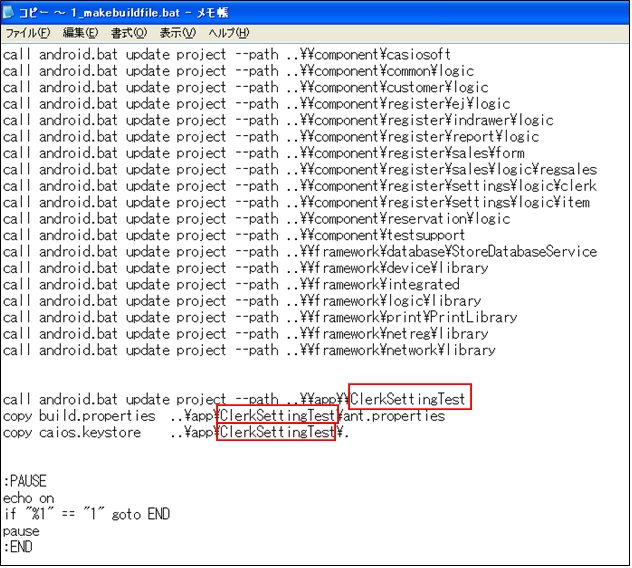Place cursor on the :END label
This screenshot has height=568, width=632.
click(18, 547)
